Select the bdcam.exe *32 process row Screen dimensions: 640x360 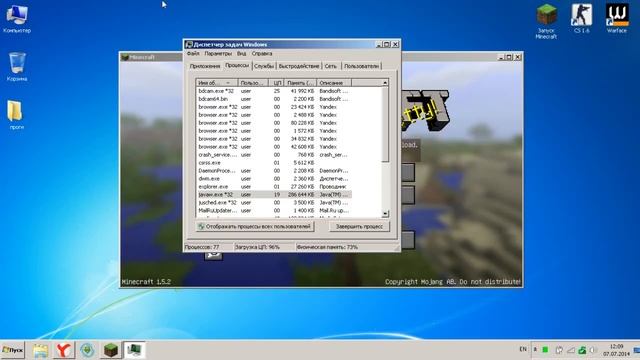pyautogui.click(x=273, y=91)
